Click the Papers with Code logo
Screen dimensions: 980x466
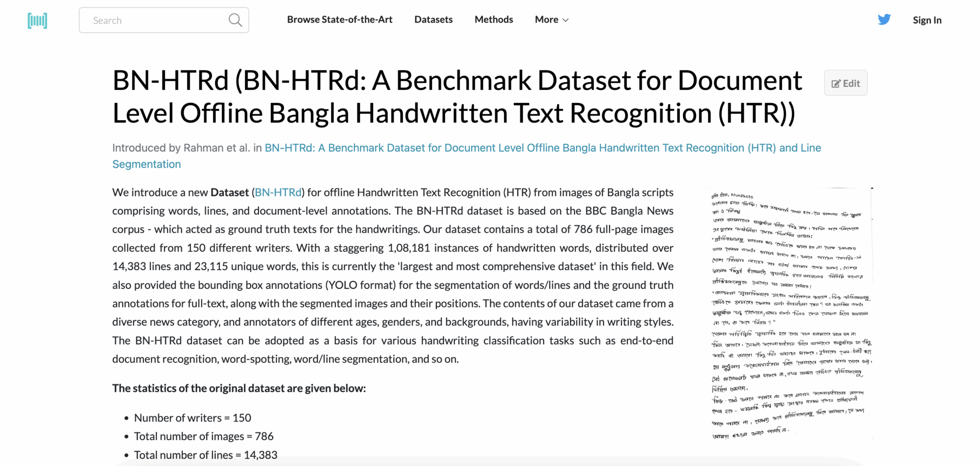pos(37,21)
